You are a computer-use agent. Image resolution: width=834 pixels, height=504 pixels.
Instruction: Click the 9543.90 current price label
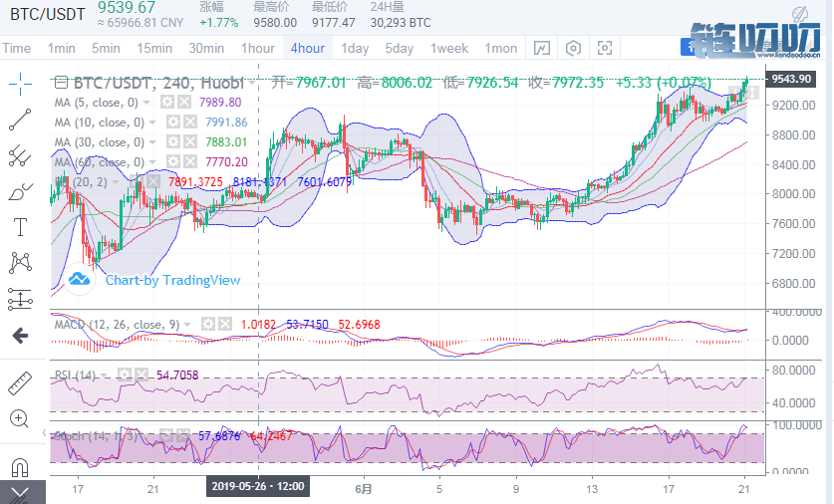click(791, 79)
